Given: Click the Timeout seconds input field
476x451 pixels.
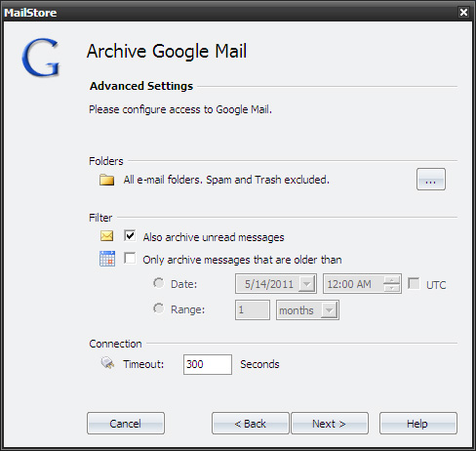Looking at the screenshot, I should pyautogui.click(x=208, y=364).
